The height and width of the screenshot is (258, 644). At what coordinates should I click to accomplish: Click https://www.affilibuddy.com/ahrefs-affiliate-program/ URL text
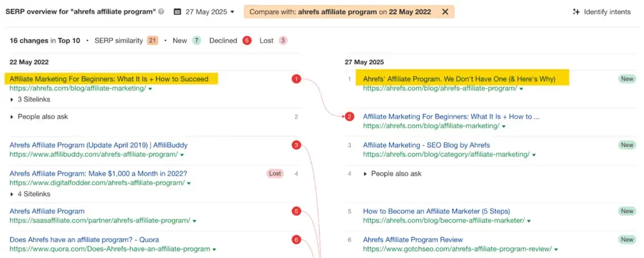(93, 155)
